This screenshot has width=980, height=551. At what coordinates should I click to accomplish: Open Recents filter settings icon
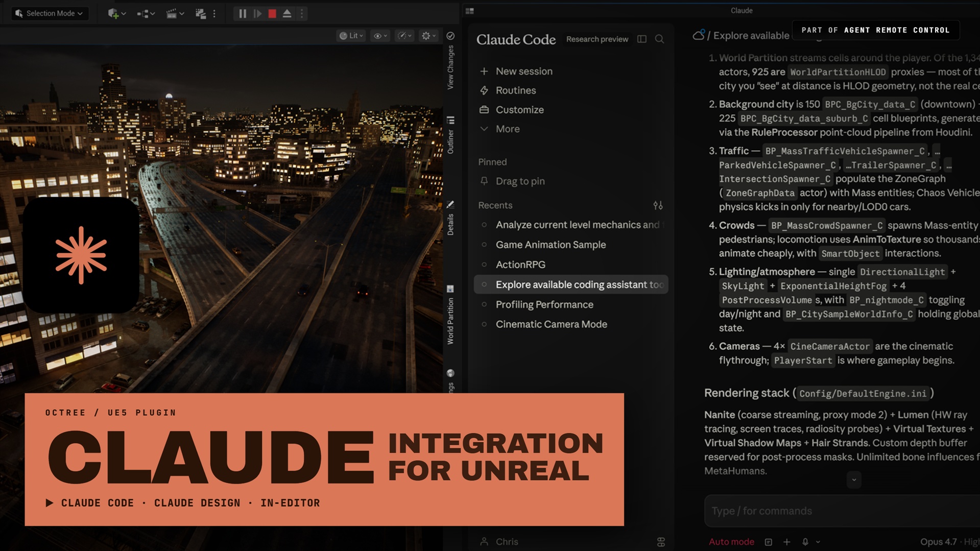(x=658, y=205)
